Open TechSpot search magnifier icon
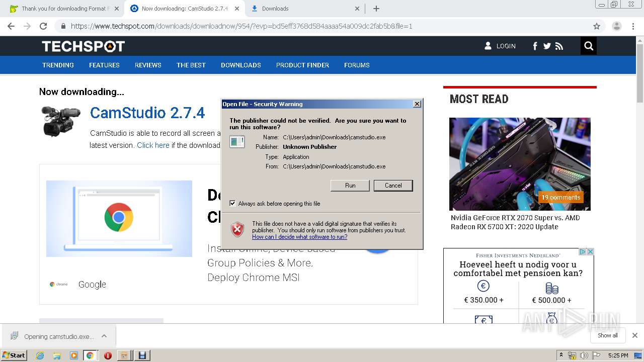The width and height of the screenshot is (644, 362). (589, 46)
